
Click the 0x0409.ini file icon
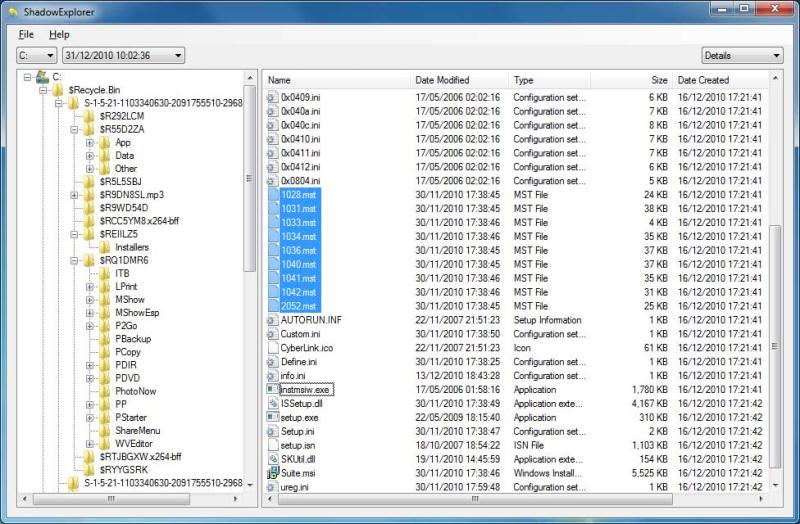point(273,97)
